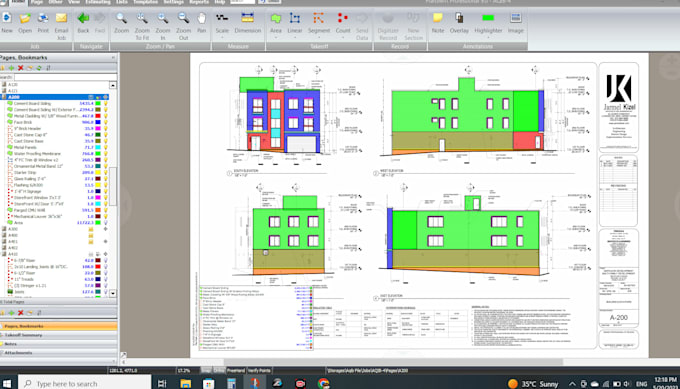The width and height of the screenshot is (680, 389).
Task: Choose the Segment takeoff tool
Action: (319, 23)
